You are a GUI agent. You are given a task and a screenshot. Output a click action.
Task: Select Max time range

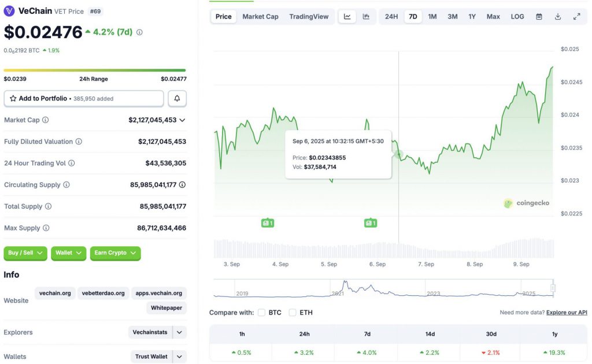click(x=493, y=17)
